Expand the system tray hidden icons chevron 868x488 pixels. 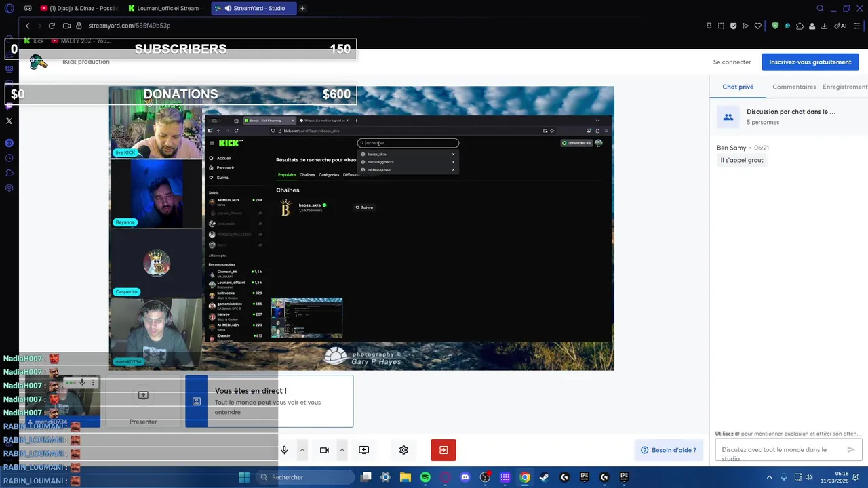tap(769, 477)
